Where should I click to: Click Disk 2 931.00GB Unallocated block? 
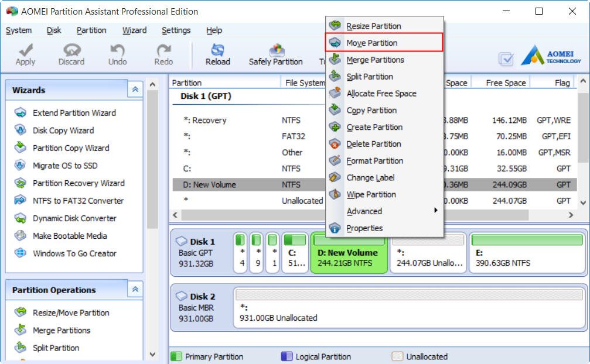point(409,308)
